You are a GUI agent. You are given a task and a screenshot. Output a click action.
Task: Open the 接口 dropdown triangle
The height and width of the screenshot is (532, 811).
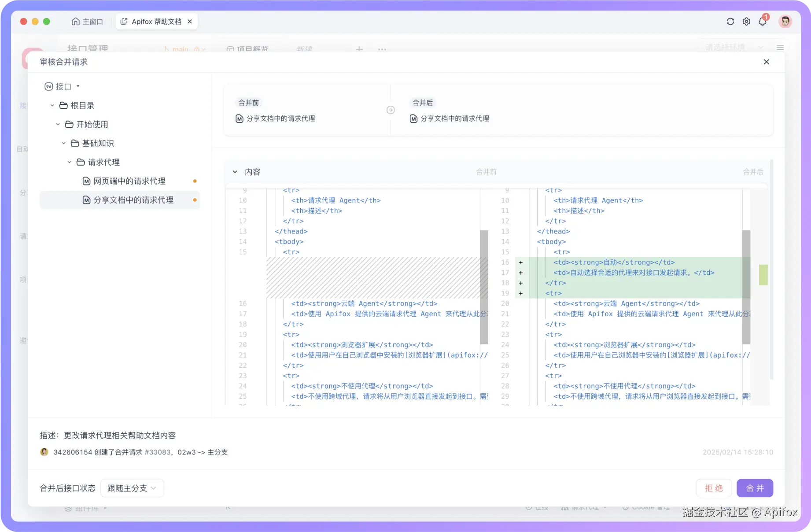point(77,86)
